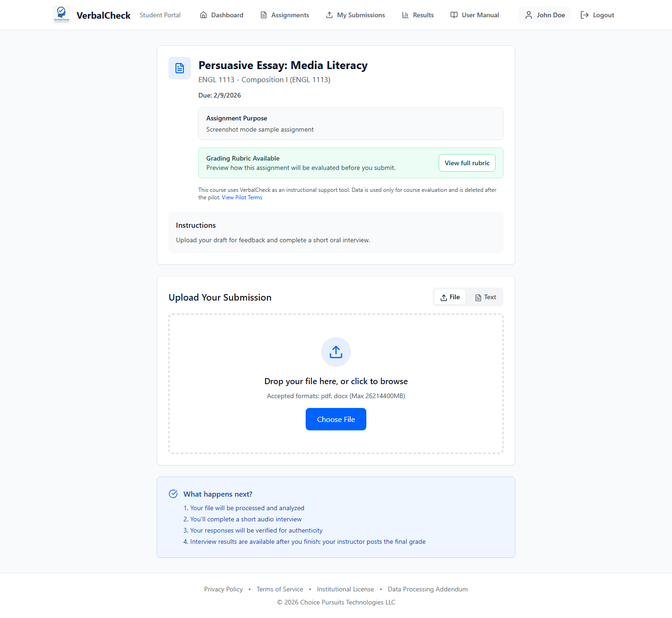The image size is (672, 618).
Task: Click the John Doe user icon
Action: tap(528, 14)
